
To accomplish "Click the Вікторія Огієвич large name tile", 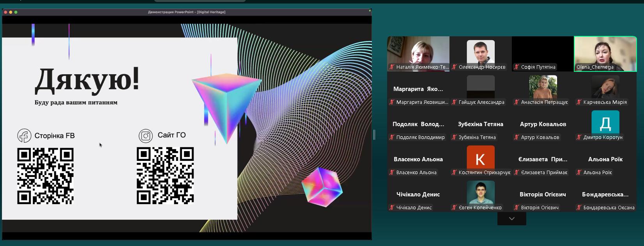I will (x=543, y=194).
